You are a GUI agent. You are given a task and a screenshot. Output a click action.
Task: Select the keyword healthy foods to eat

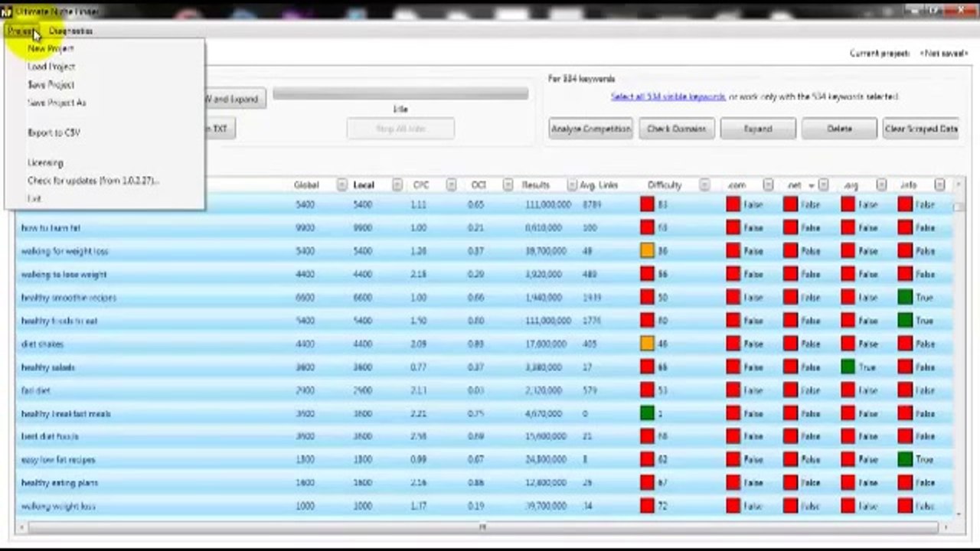pyautogui.click(x=59, y=321)
